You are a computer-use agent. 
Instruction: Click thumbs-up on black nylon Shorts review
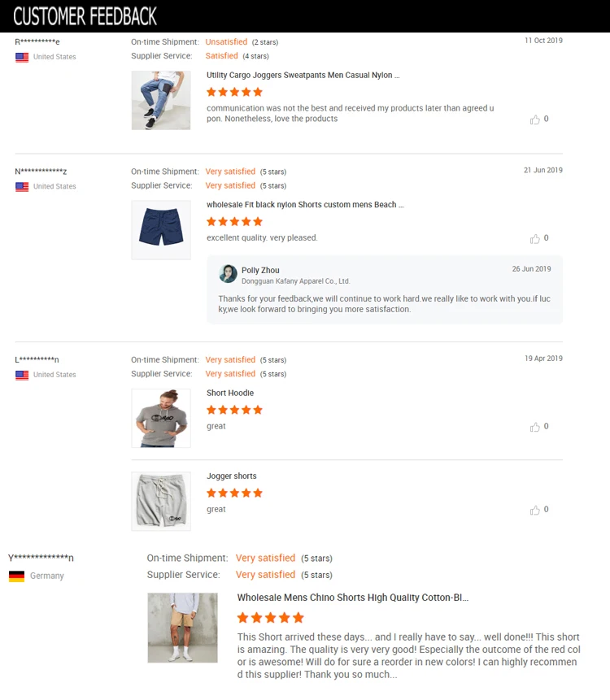coord(535,239)
